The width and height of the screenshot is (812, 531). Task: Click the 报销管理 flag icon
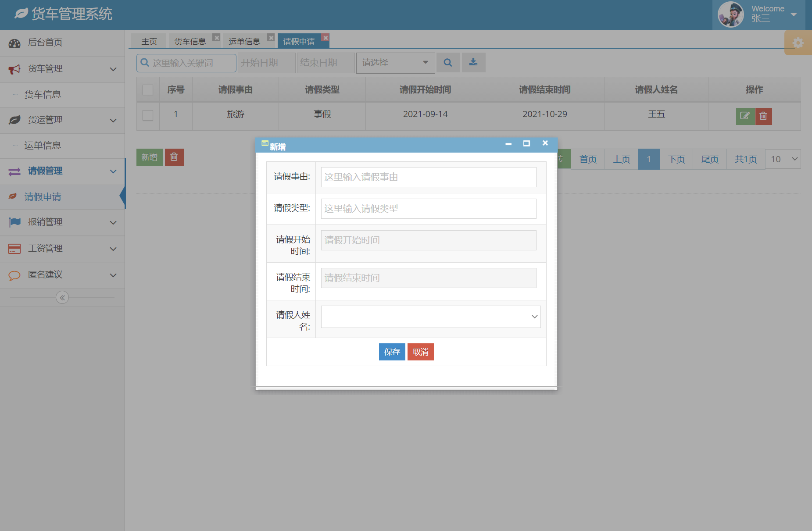pyautogui.click(x=14, y=222)
